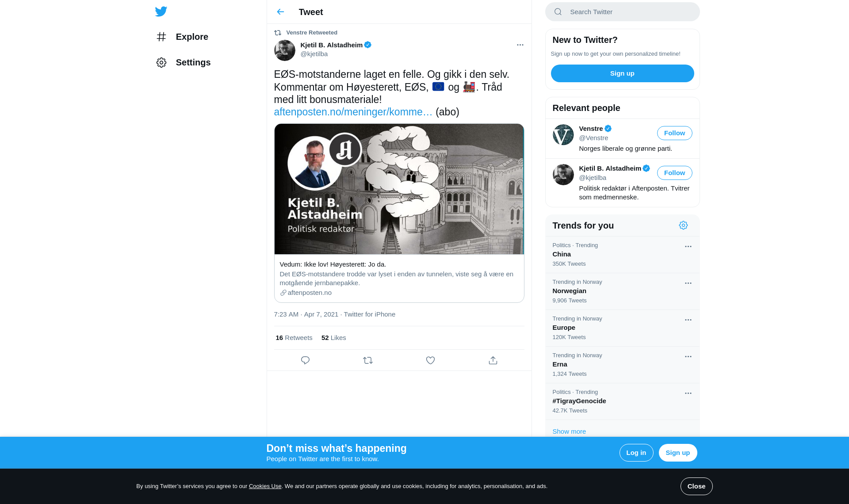Open the aftenposten.no/meninger link
849x504 pixels.
tap(353, 112)
